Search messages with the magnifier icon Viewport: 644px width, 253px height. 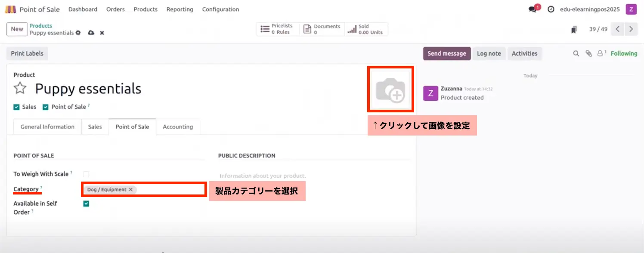tap(576, 54)
